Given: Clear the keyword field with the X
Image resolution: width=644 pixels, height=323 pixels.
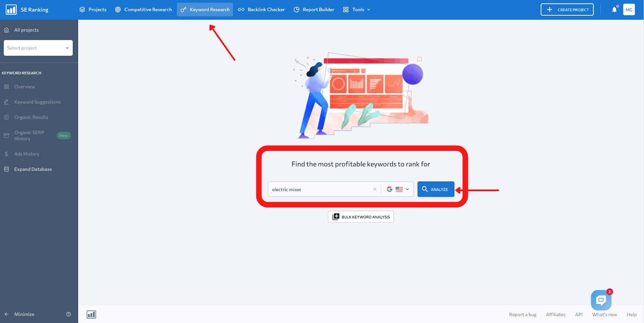Looking at the screenshot, I should [375, 189].
